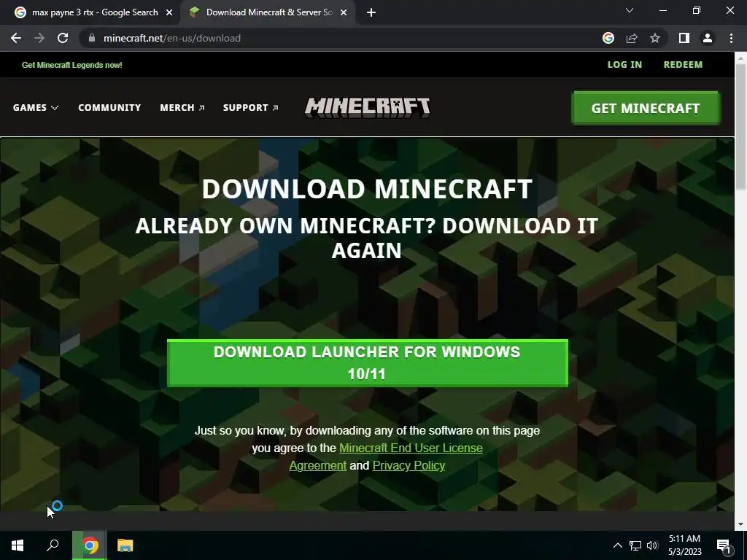Open the taskbar clock and date
Image resolution: width=747 pixels, height=560 pixels.
684,545
